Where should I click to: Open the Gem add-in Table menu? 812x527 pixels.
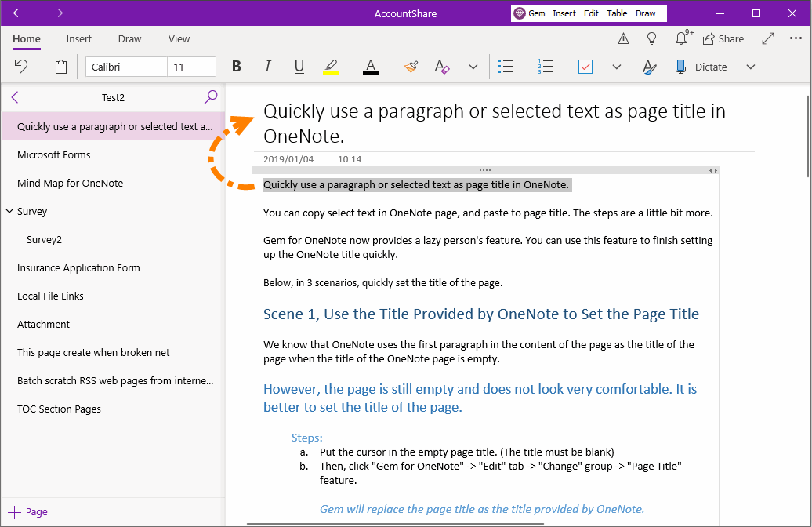tap(617, 13)
